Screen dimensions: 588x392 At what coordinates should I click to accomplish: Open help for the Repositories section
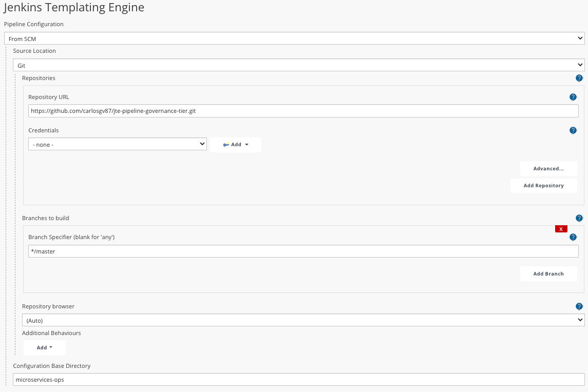click(x=579, y=78)
